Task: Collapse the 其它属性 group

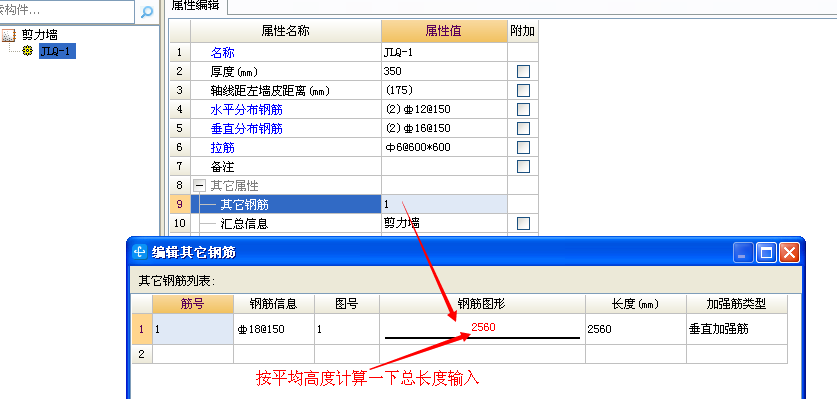Action: [x=199, y=185]
